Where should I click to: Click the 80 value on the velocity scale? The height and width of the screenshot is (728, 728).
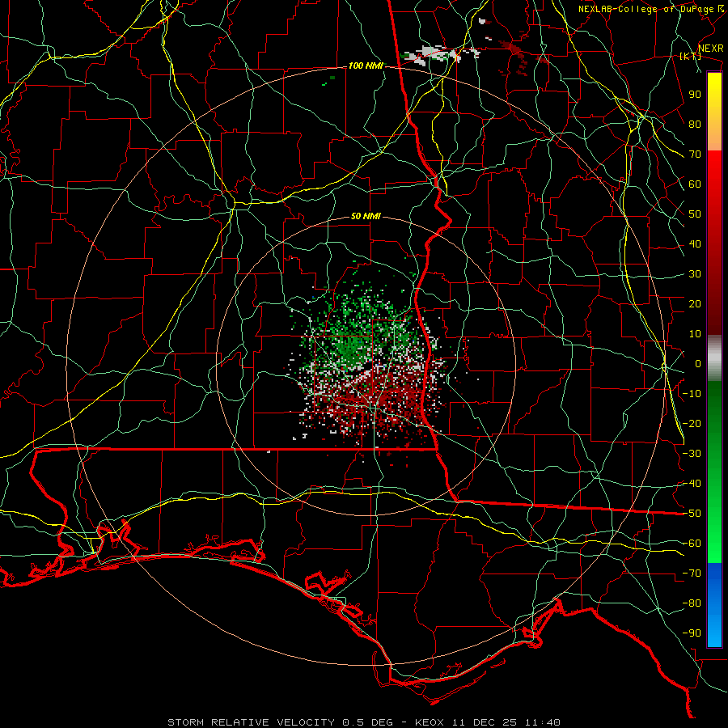tap(695, 125)
